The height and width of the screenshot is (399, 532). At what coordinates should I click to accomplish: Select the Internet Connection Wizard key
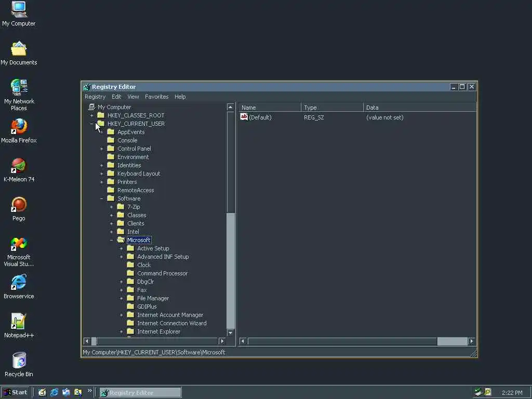coord(171,323)
